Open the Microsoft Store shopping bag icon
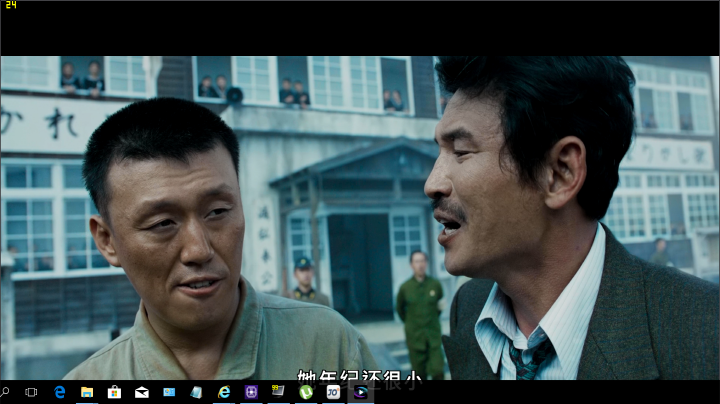The width and height of the screenshot is (720, 404). tap(114, 392)
